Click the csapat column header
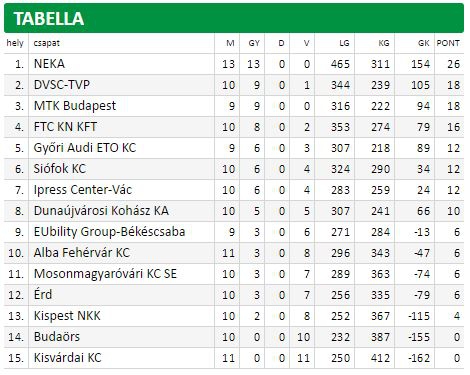470x375 pixels. (x=47, y=43)
